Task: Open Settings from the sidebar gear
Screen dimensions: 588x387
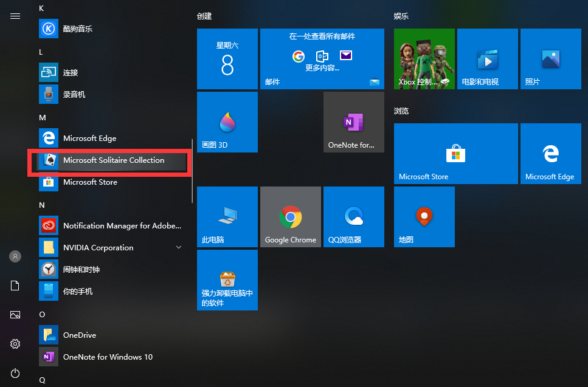Action: pyautogui.click(x=15, y=344)
